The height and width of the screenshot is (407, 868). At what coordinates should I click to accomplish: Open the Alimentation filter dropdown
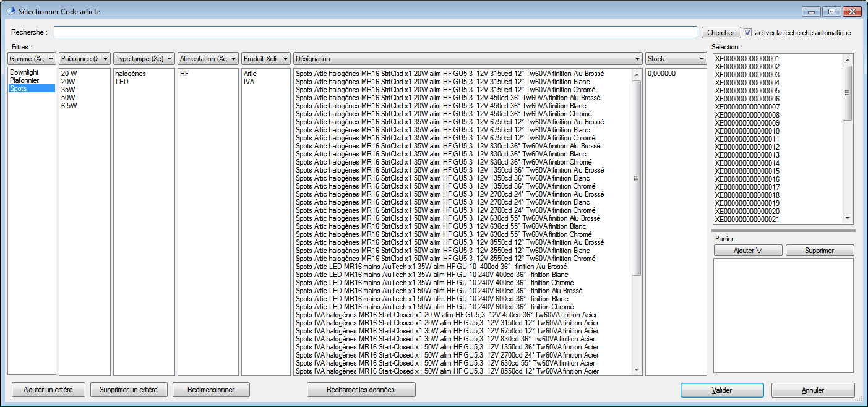coord(208,59)
